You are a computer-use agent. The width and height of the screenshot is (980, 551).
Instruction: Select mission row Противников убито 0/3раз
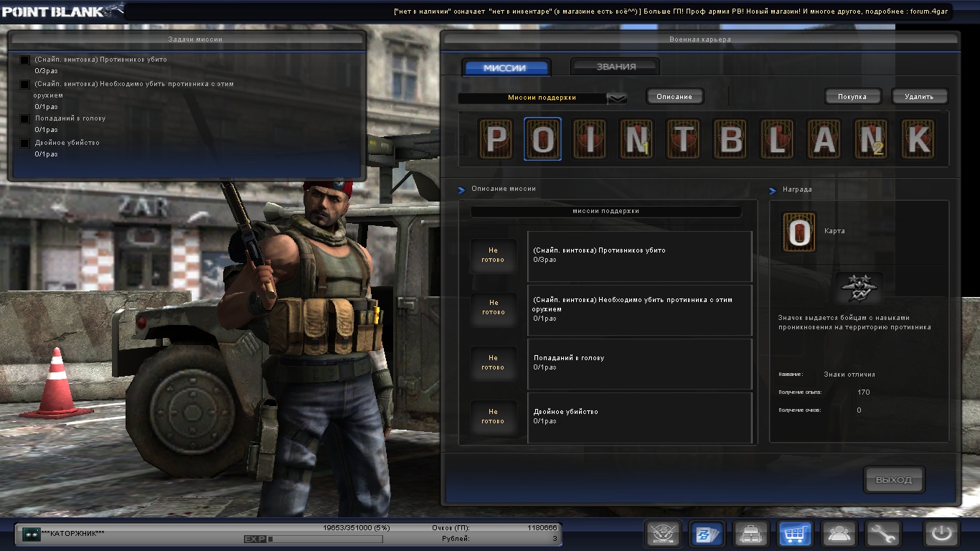pos(640,256)
